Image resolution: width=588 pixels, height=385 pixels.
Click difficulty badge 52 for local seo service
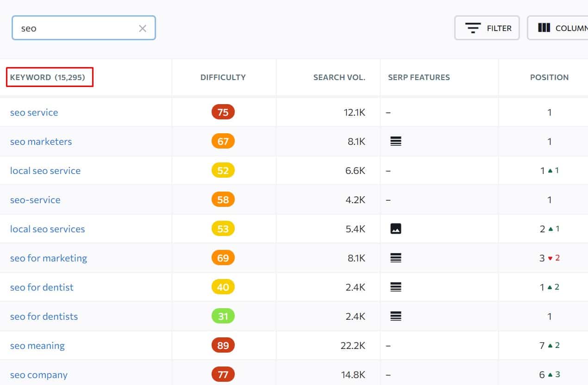(x=223, y=170)
